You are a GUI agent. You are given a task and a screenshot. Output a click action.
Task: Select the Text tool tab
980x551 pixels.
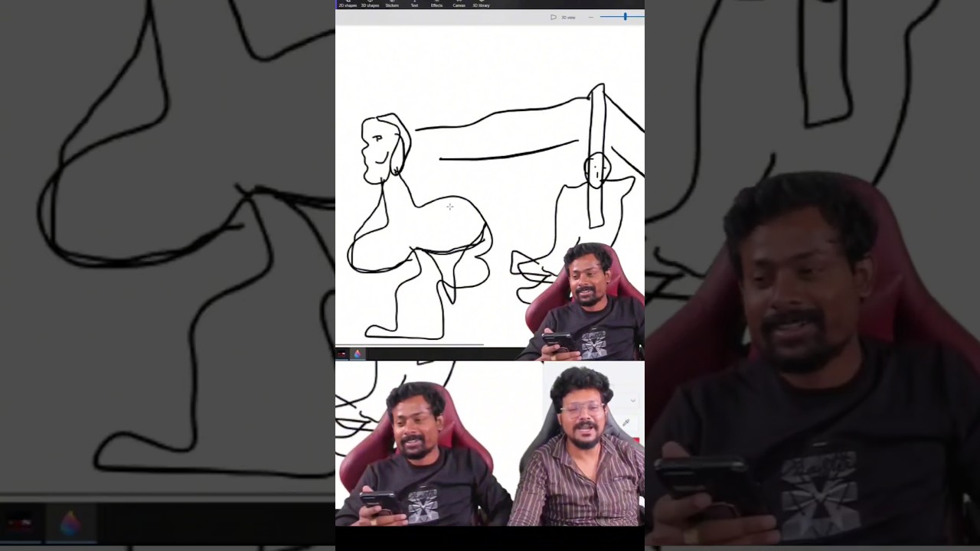pos(414,5)
